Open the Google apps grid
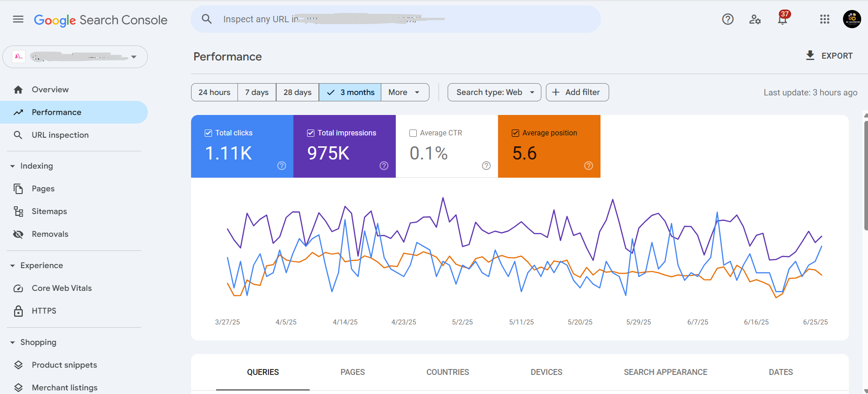This screenshot has width=868, height=394. click(x=825, y=19)
